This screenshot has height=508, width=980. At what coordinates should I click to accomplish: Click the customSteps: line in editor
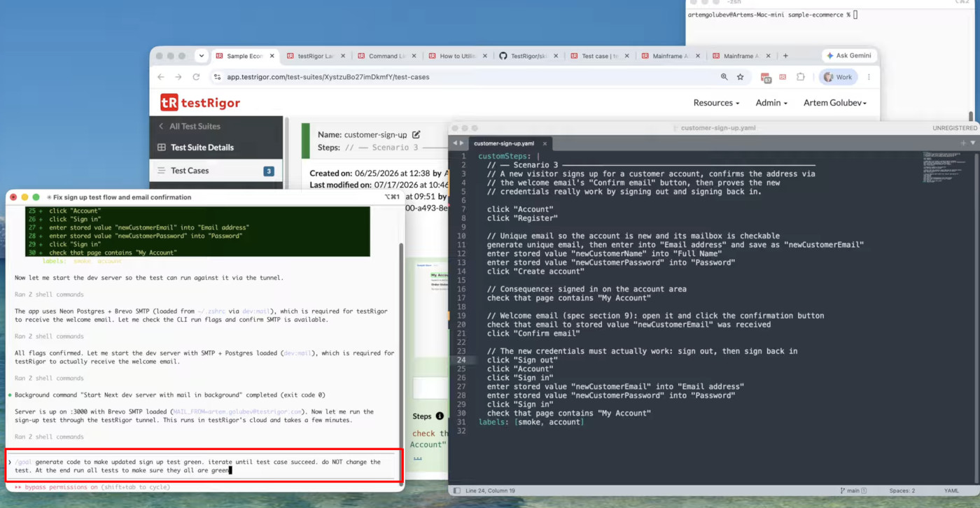pyautogui.click(x=509, y=156)
